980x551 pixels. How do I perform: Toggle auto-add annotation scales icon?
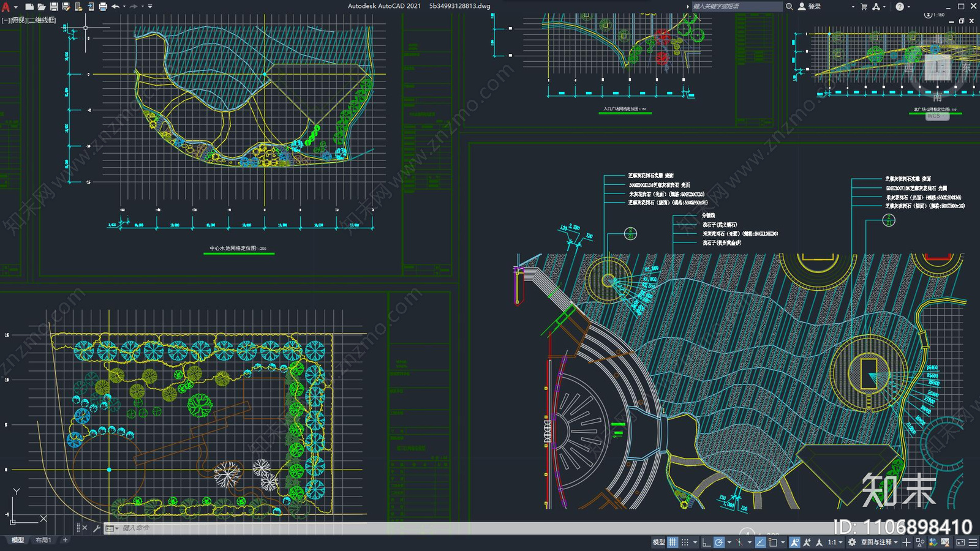tap(807, 542)
